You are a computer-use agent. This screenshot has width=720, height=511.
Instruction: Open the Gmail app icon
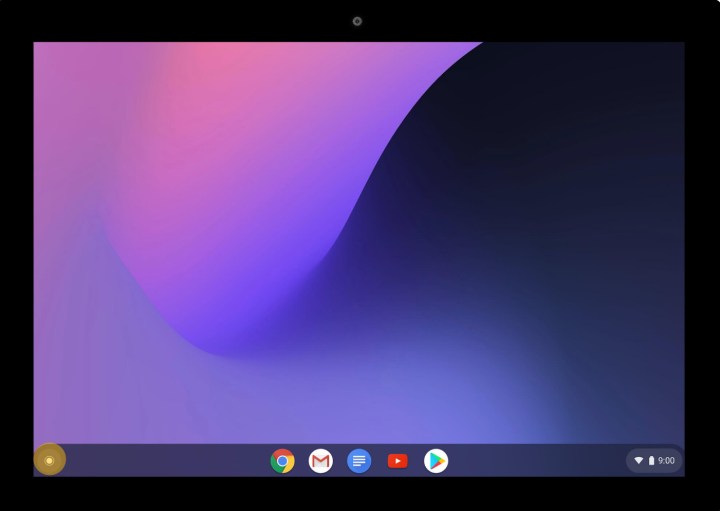(x=321, y=460)
